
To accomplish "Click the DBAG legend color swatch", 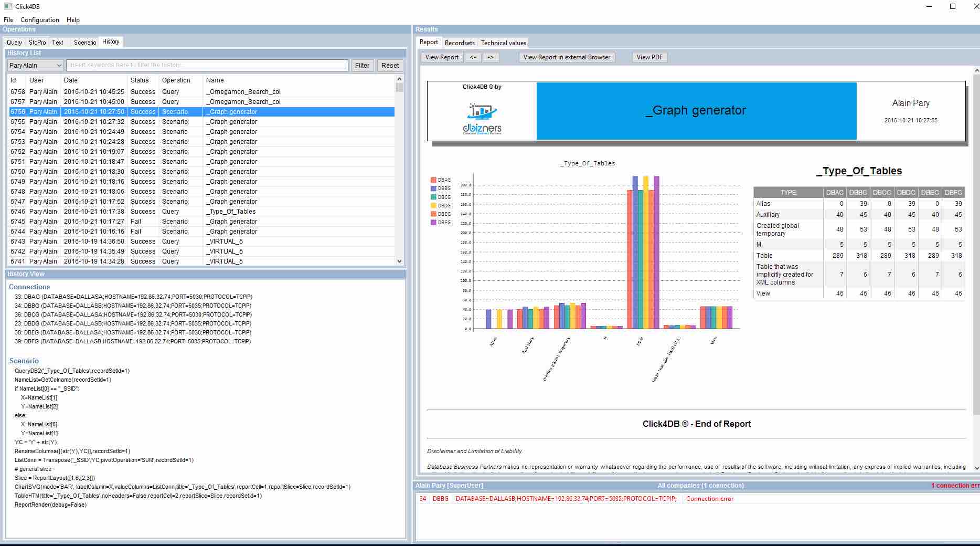I will [433, 180].
